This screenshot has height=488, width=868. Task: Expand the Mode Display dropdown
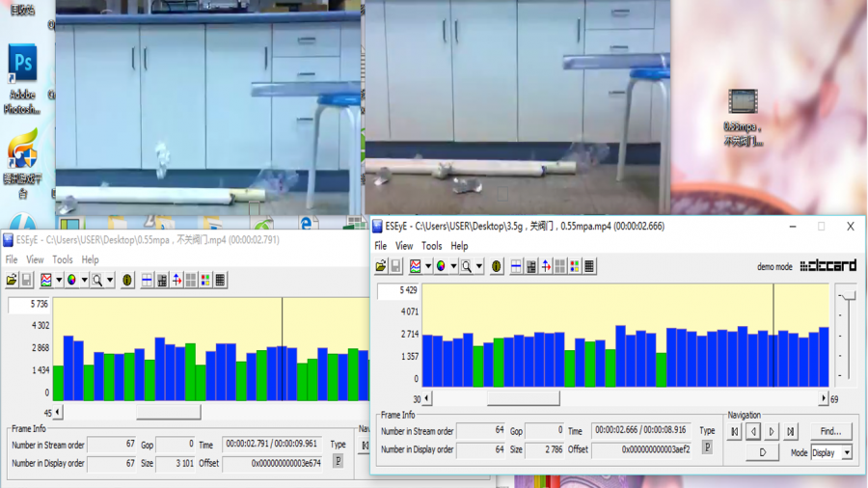click(x=847, y=452)
